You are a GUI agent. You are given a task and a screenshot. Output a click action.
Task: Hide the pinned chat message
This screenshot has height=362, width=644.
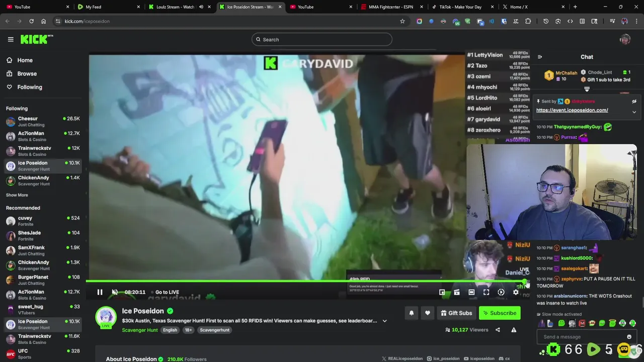point(634,101)
